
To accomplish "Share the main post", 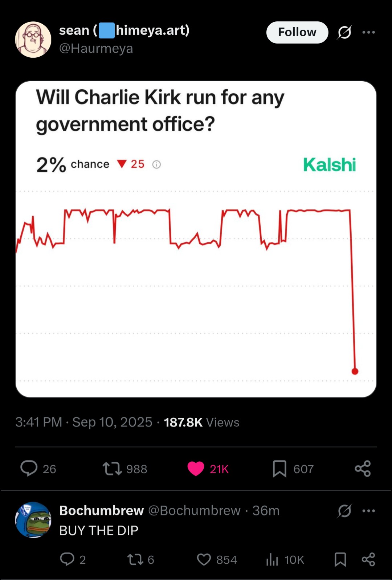I will tap(363, 469).
